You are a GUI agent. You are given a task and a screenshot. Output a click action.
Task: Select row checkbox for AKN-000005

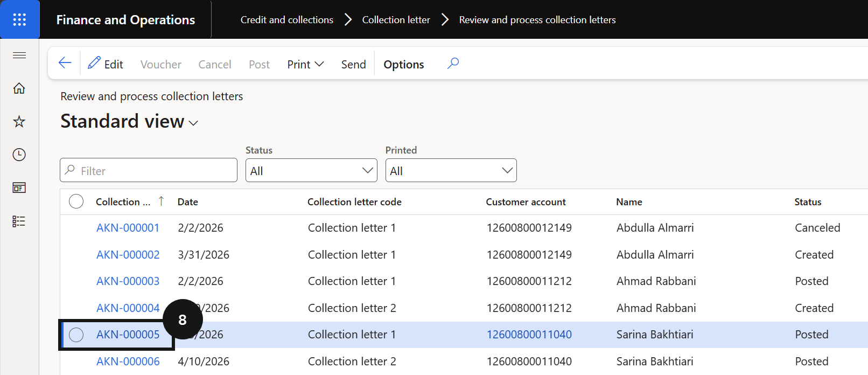tap(76, 335)
